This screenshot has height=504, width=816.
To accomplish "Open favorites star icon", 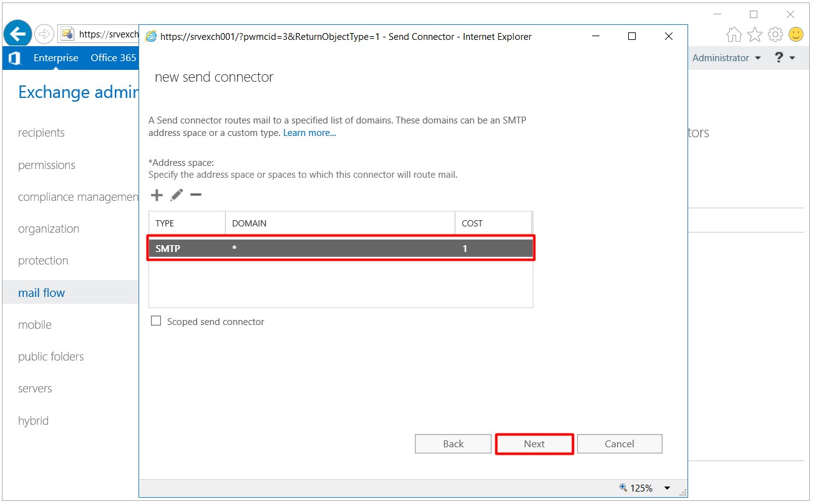I will click(x=755, y=34).
